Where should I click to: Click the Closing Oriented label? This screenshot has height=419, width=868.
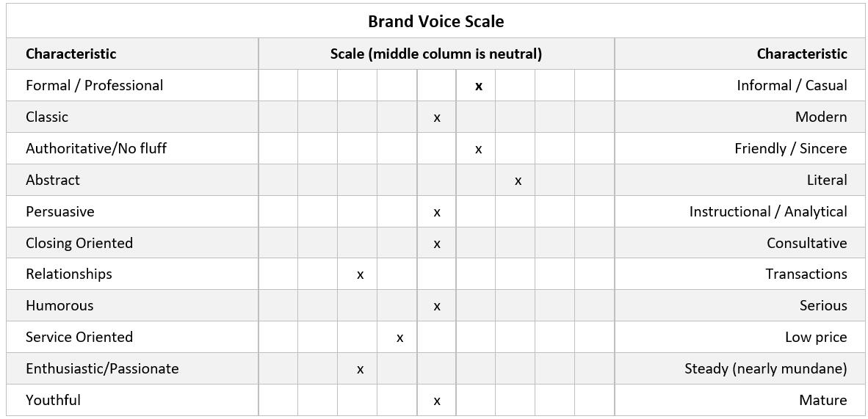(79, 243)
